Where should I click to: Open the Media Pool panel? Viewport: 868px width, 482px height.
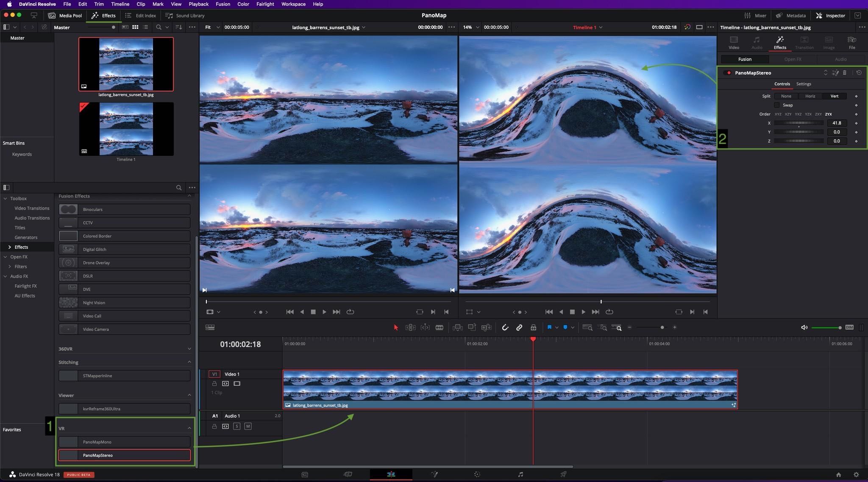pyautogui.click(x=65, y=16)
